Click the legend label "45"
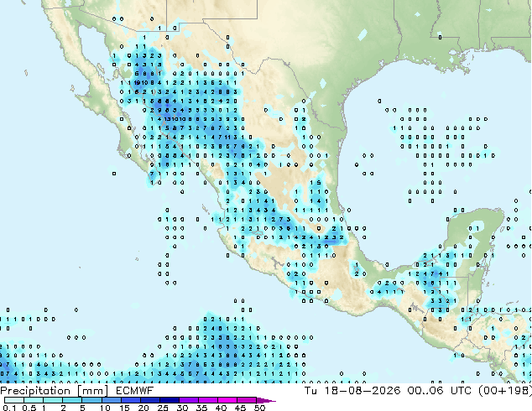The image size is (532, 411). [x=240, y=408]
